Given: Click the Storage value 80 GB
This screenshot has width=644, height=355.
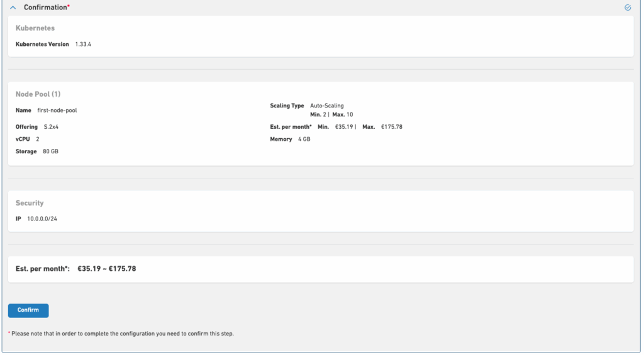Looking at the screenshot, I should (51, 151).
